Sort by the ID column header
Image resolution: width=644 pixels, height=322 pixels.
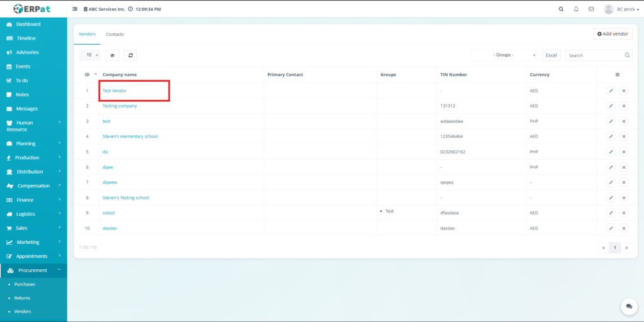click(x=87, y=75)
